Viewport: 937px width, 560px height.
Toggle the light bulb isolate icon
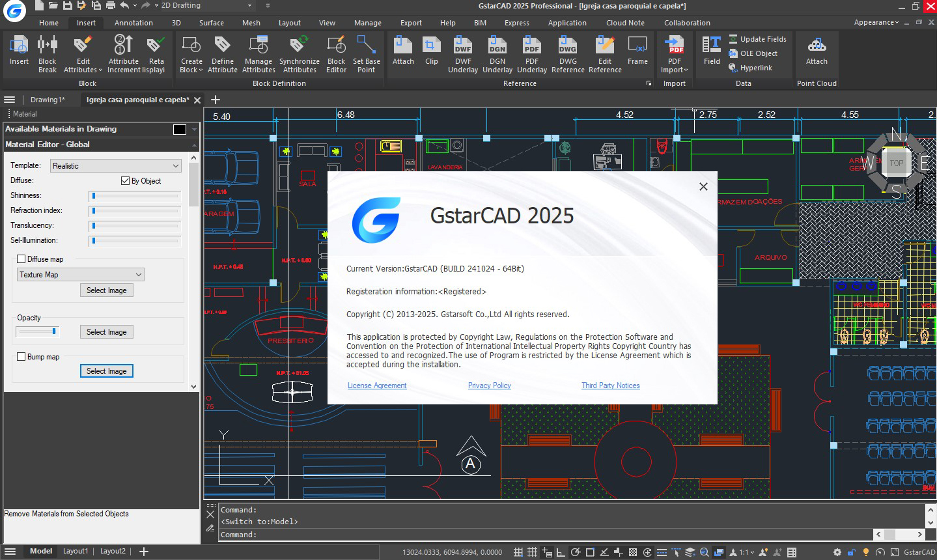(866, 552)
